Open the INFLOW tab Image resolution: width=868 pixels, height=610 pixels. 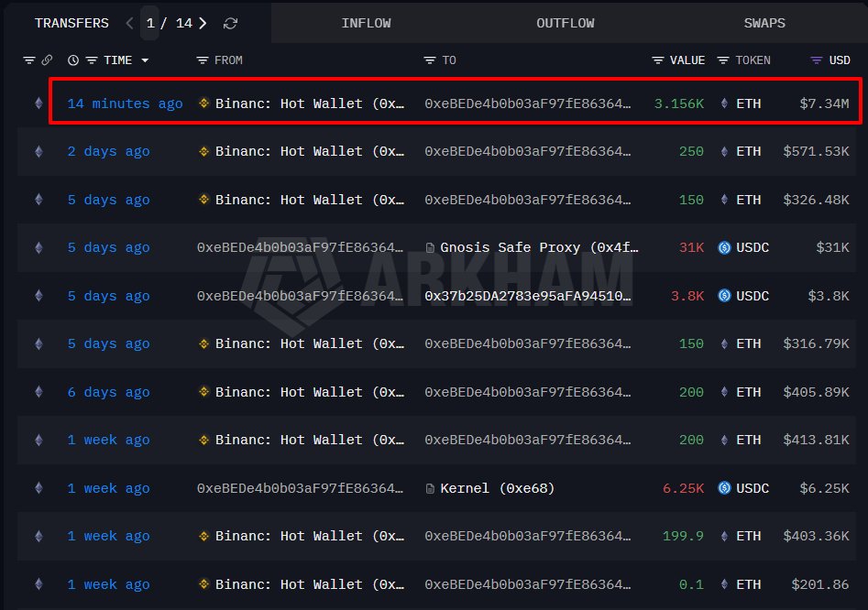click(366, 23)
